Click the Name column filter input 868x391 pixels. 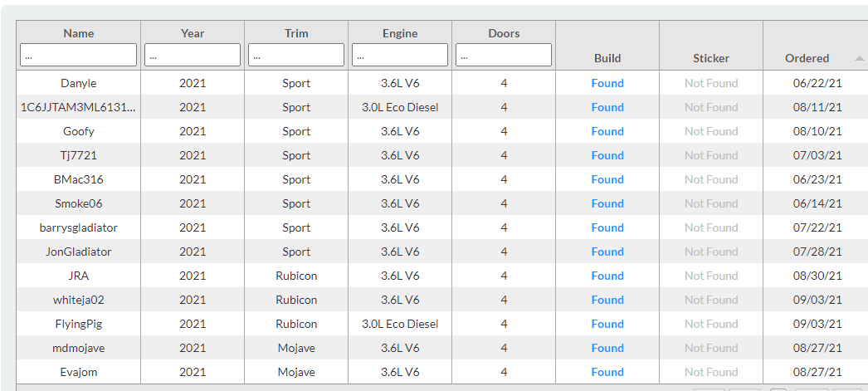[x=78, y=55]
